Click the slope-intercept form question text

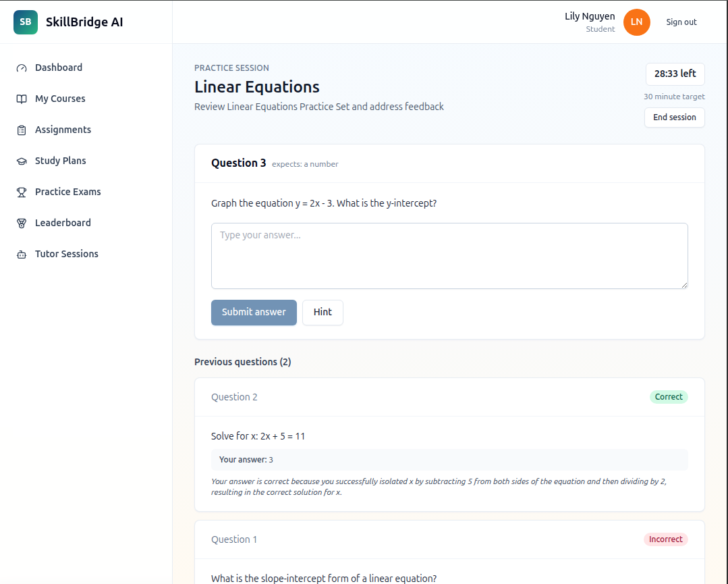pos(324,579)
